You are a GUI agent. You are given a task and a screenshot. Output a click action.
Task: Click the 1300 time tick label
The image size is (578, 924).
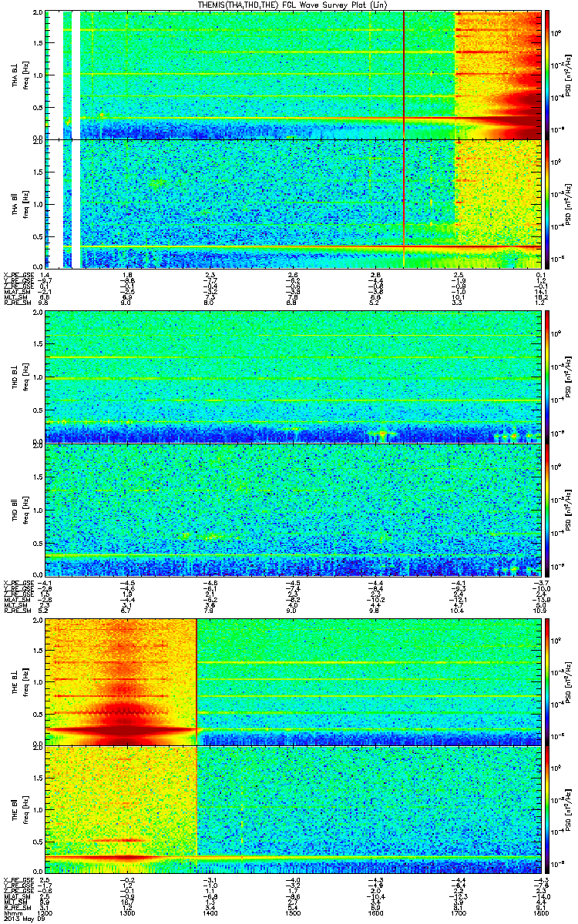tap(128, 913)
